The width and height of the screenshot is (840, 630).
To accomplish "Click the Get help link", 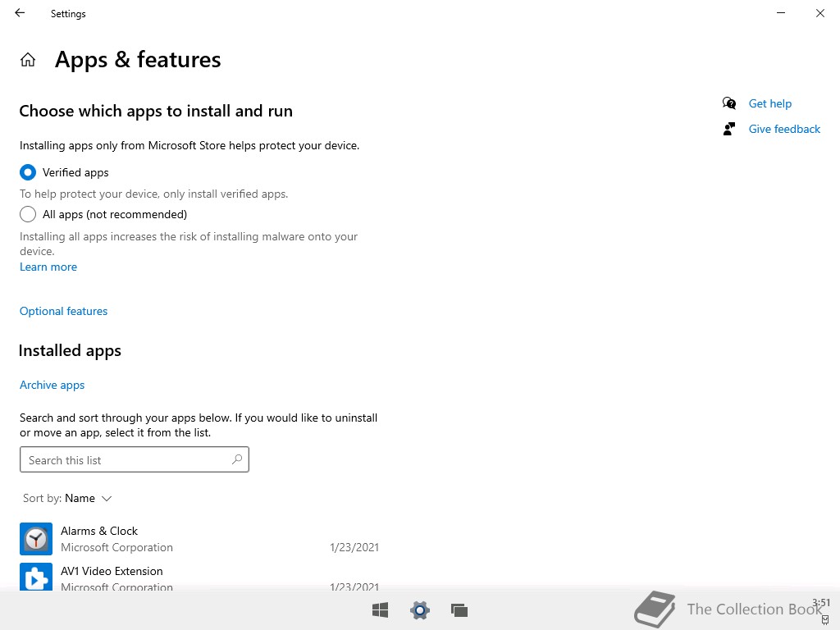I will click(769, 103).
